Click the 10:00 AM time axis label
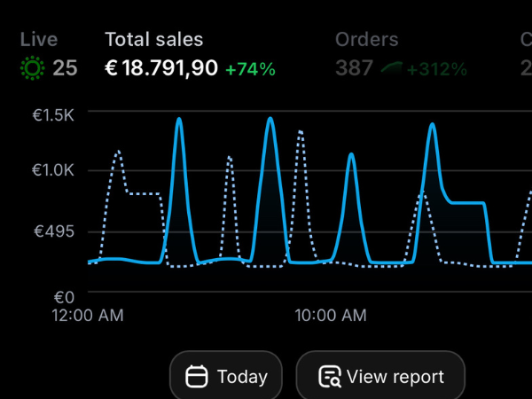This screenshot has width=532, height=399. click(331, 316)
